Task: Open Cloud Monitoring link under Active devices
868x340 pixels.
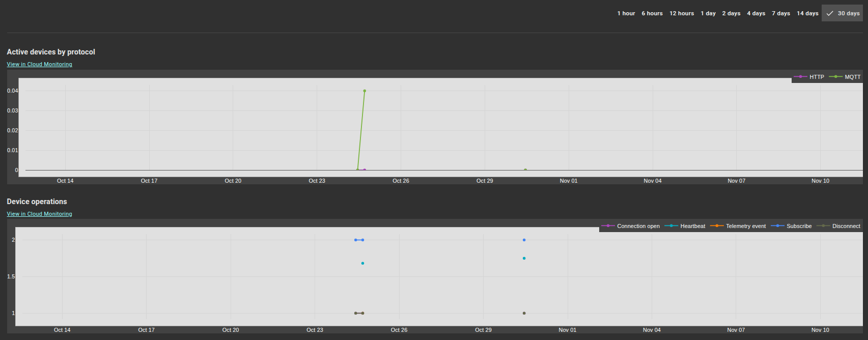Action: (x=39, y=64)
